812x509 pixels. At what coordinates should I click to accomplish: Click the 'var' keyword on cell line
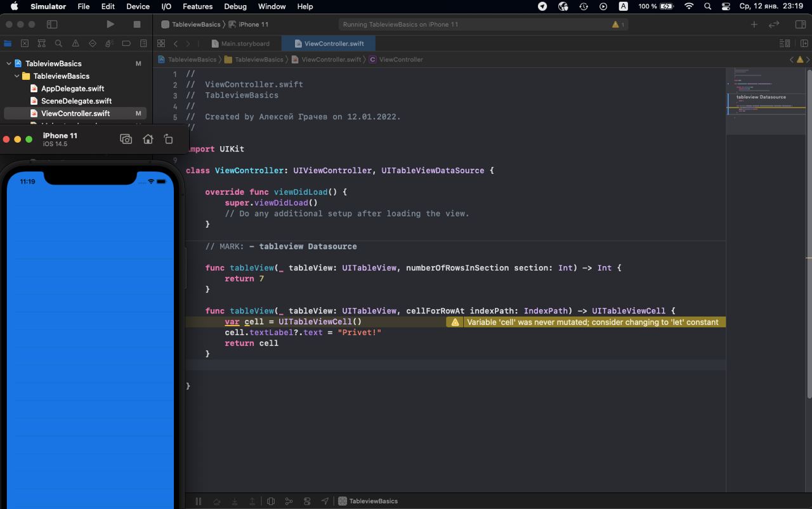(232, 322)
